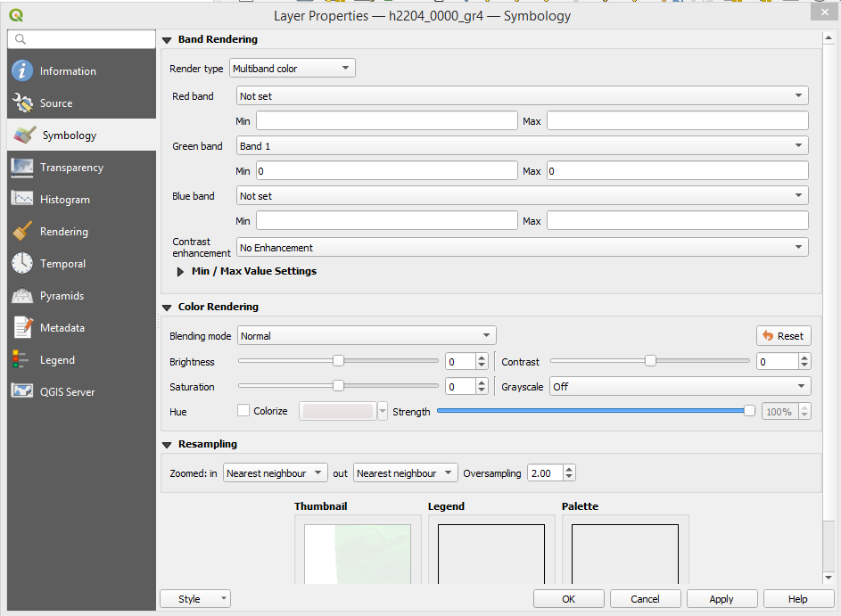Click the Metadata notepad icon
Screen dimensions: 841x616
click(22, 327)
